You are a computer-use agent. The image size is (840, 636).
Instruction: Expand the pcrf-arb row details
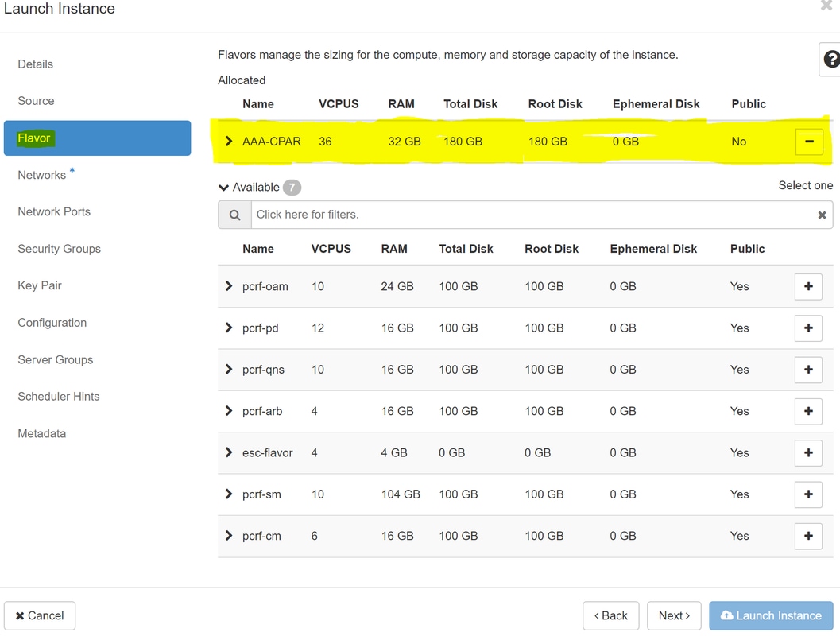coord(229,411)
